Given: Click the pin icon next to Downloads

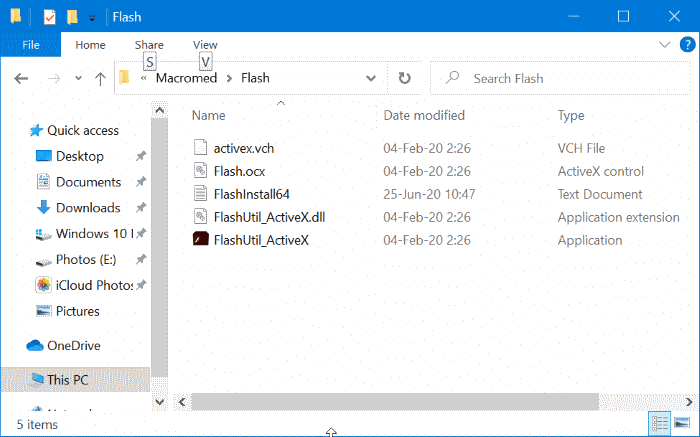Looking at the screenshot, I should click(141, 208).
